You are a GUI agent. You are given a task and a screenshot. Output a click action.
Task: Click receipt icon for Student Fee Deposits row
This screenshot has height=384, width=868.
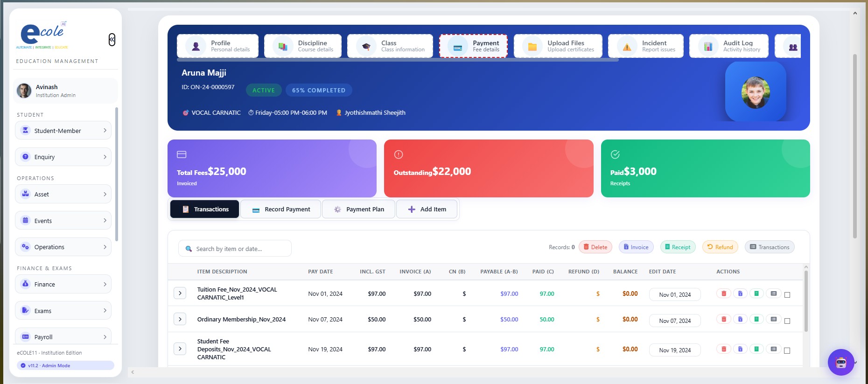click(x=756, y=349)
